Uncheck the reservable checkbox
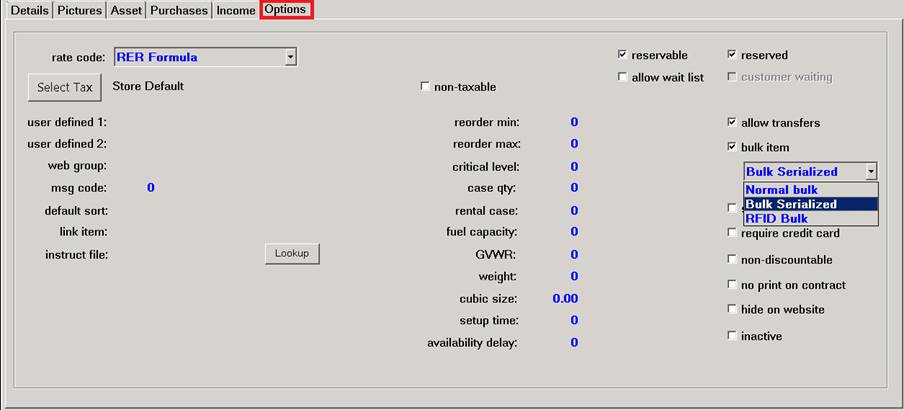904x410 pixels. pyautogui.click(x=622, y=55)
